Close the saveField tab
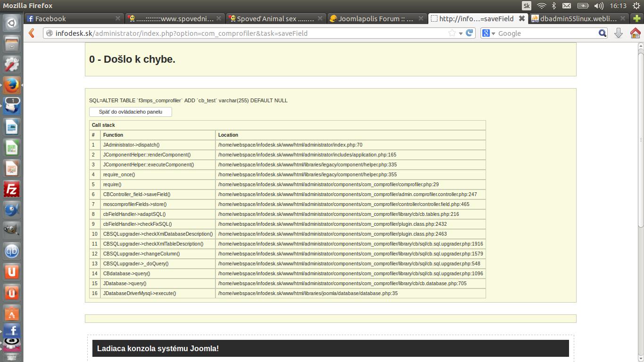 pos(522,18)
